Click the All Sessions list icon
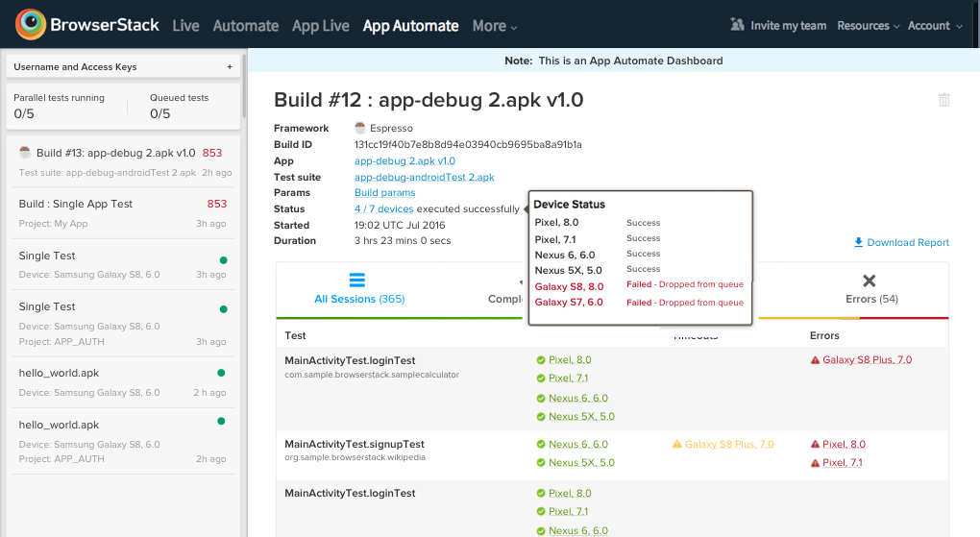Image resolution: width=980 pixels, height=537 pixels. 356,280
